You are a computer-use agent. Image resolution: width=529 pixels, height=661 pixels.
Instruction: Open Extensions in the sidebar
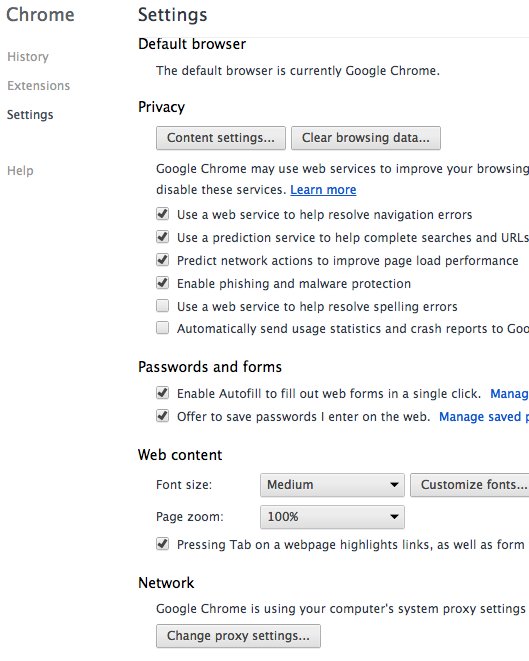38,86
